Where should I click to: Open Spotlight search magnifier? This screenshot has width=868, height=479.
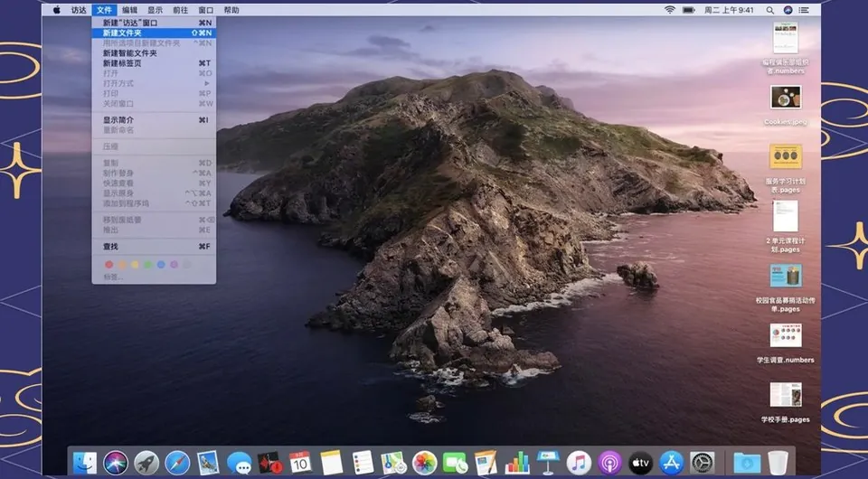coord(770,10)
